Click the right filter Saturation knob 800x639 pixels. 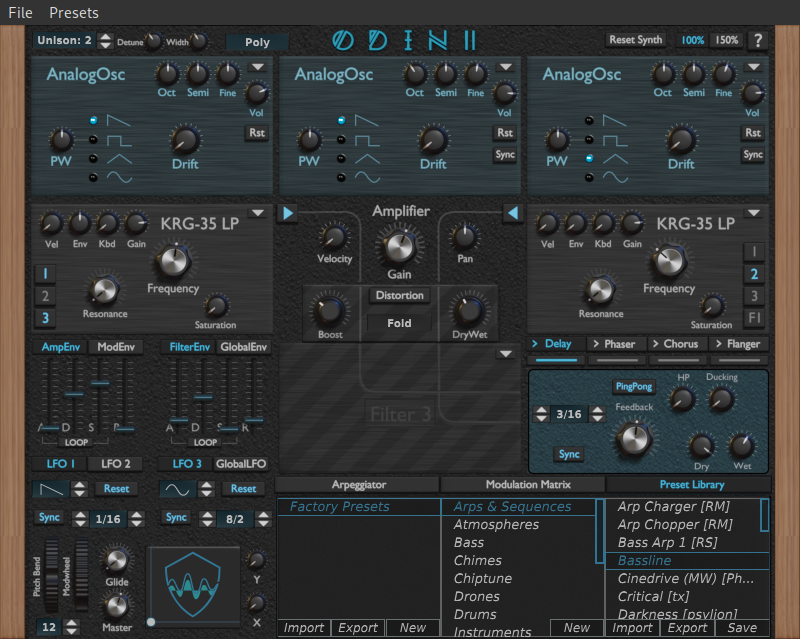coord(712,306)
